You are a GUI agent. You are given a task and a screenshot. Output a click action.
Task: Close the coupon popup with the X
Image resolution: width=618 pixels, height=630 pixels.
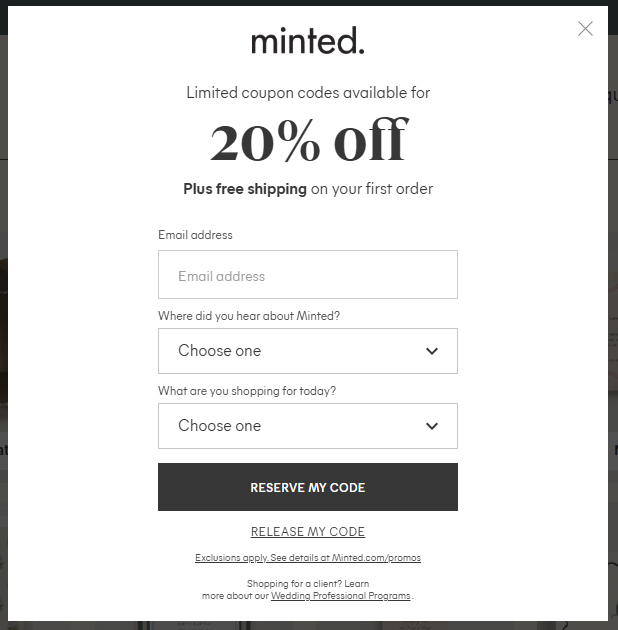click(585, 29)
